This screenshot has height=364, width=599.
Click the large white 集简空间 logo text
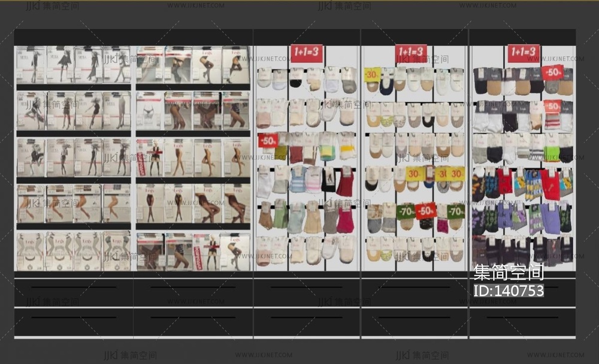tap(509, 272)
